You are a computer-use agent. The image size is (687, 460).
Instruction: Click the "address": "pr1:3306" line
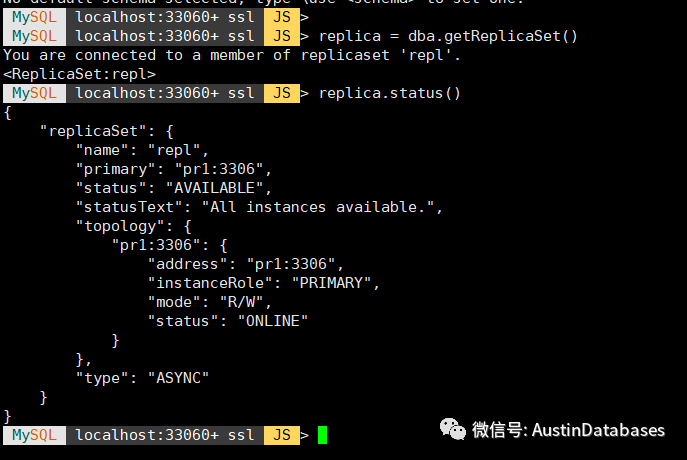click(245, 264)
